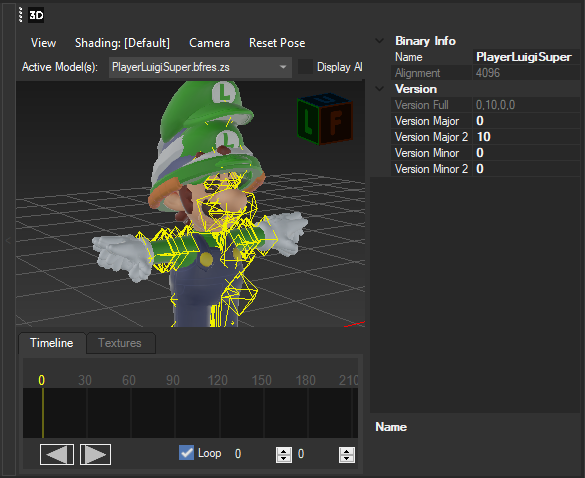585x478 pixels.
Task: Click the Name field showing PlayerLuigiSuper
Action: coord(526,57)
